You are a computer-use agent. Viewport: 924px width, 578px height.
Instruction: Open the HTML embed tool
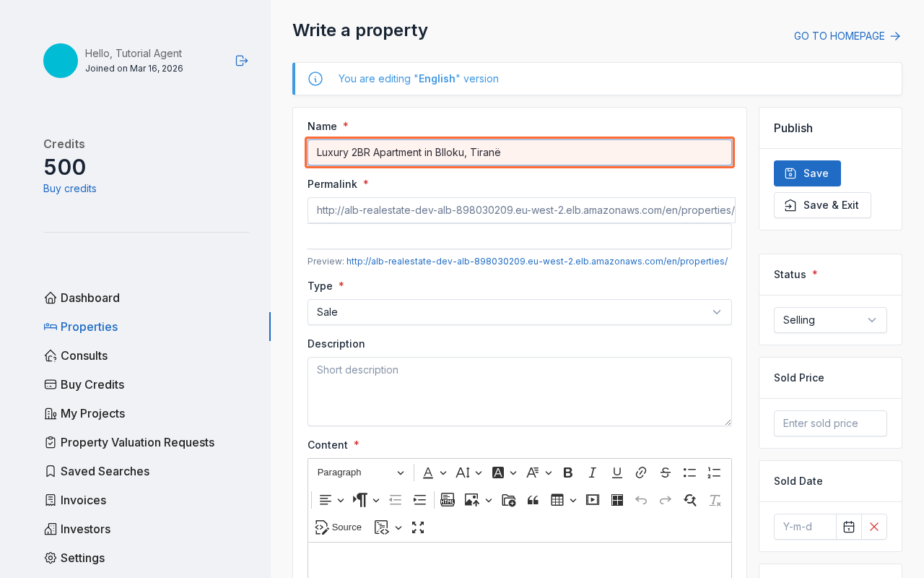click(x=448, y=499)
